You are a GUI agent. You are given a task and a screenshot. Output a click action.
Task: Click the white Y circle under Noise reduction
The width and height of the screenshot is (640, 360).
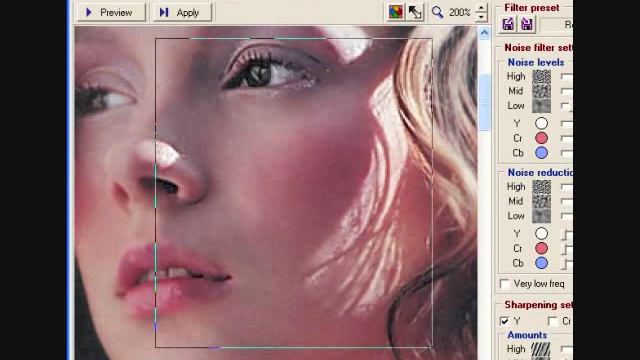541,233
